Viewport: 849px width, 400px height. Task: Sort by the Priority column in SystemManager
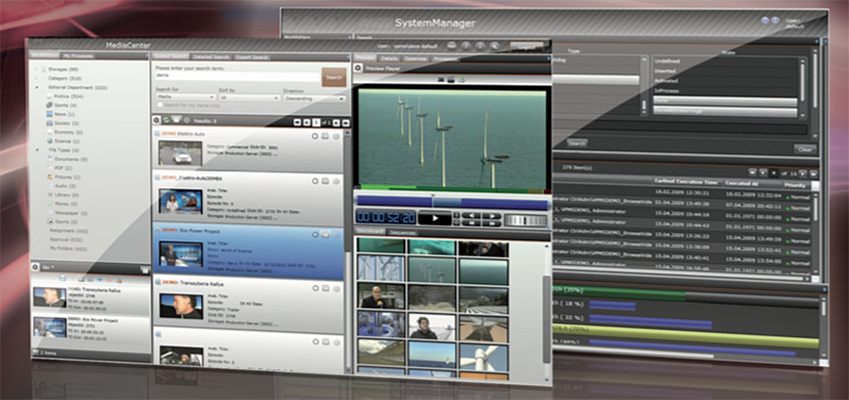coord(793,185)
